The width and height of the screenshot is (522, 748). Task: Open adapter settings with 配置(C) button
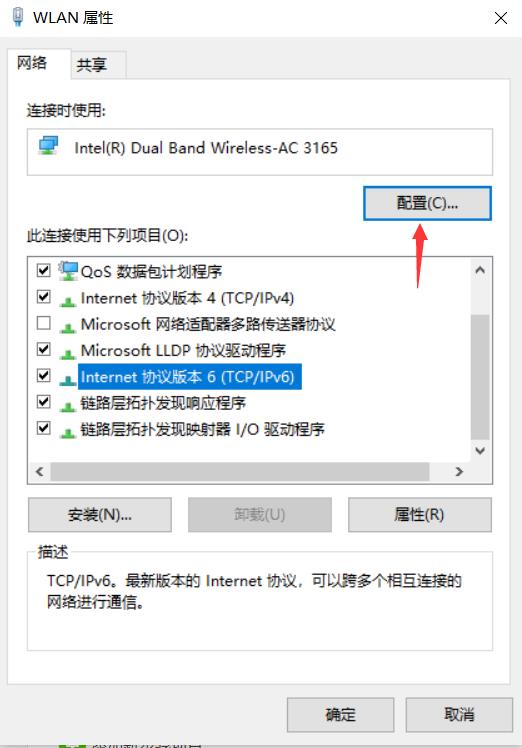(x=427, y=204)
